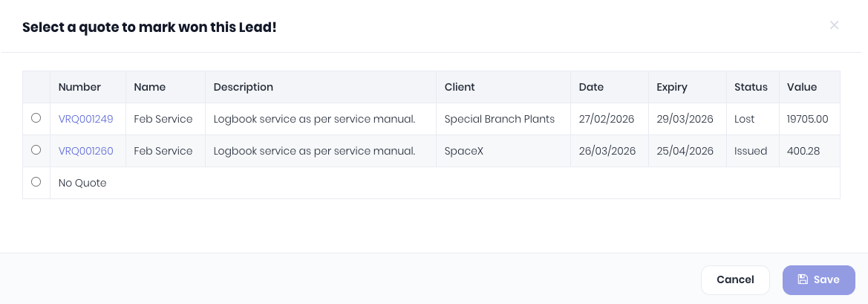Open quote link VRQ001249
This screenshot has width=868, height=304.
click(85, 119)
